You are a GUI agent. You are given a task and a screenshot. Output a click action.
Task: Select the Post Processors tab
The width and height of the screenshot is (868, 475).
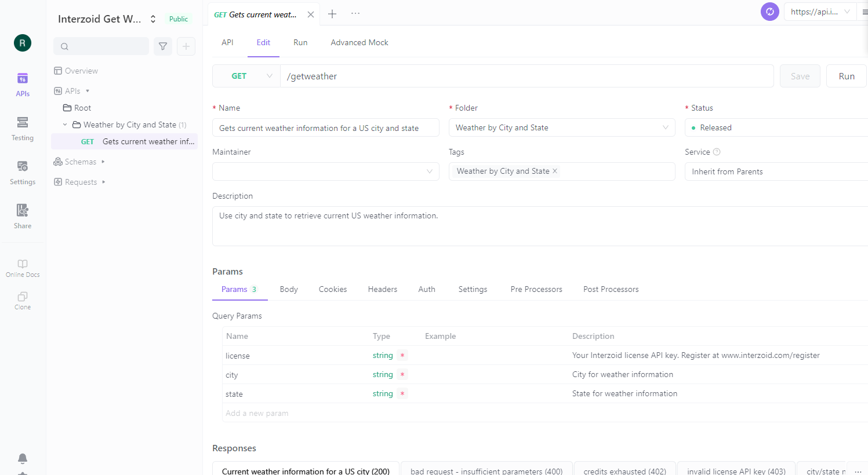click(611, 289)
